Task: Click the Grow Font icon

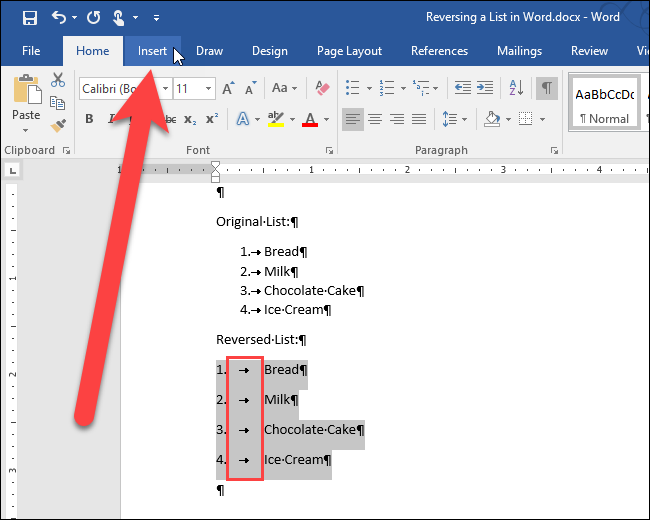Action: (x=228, y=89)
